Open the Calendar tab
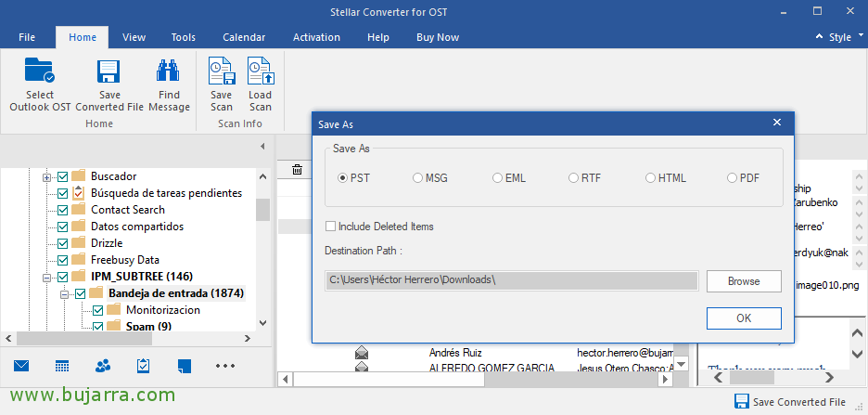868x415 pixels. (x=244, y=37)
